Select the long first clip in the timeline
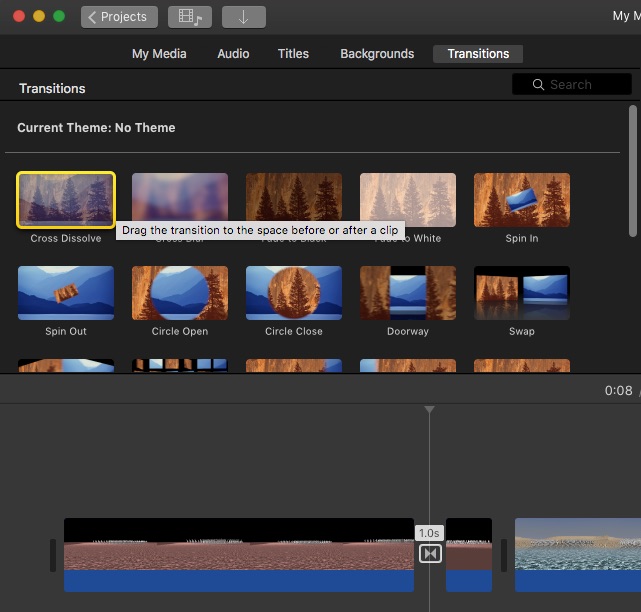 tap(239, 555)
